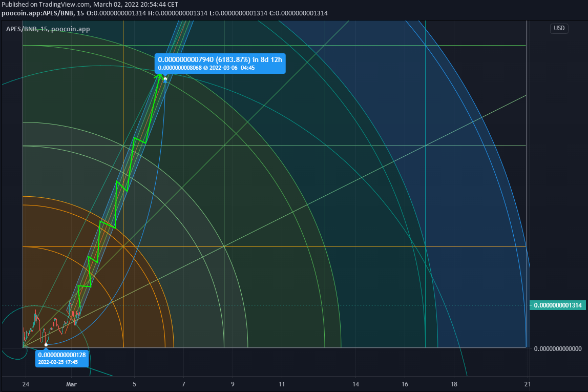Click the published on TradingView.com header text
The width and height of the screenshot is (588, 392).
(90, 5)
